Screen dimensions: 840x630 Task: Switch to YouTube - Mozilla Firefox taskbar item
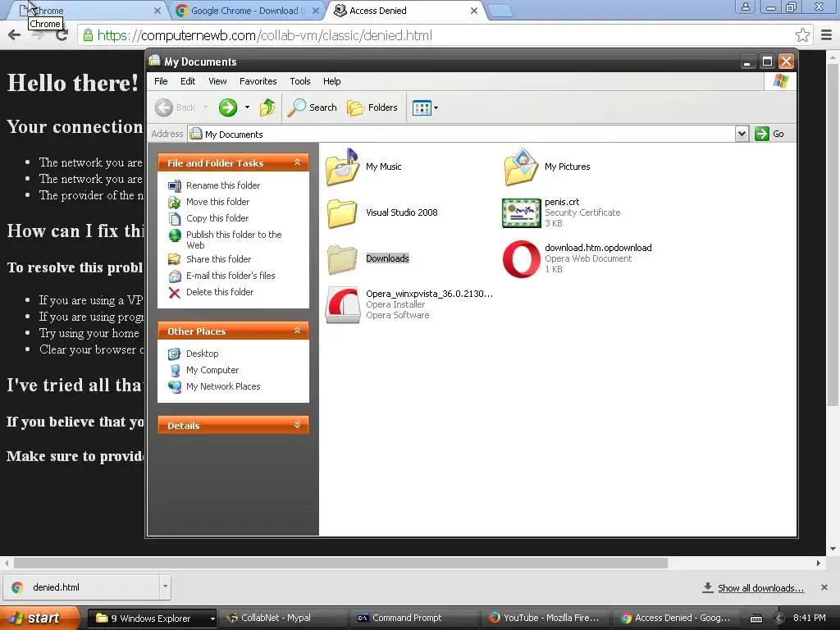545,619
